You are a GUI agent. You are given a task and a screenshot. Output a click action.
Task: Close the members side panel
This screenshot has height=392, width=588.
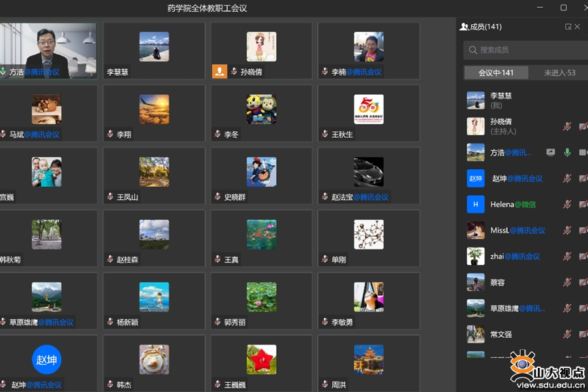(578, 27)
